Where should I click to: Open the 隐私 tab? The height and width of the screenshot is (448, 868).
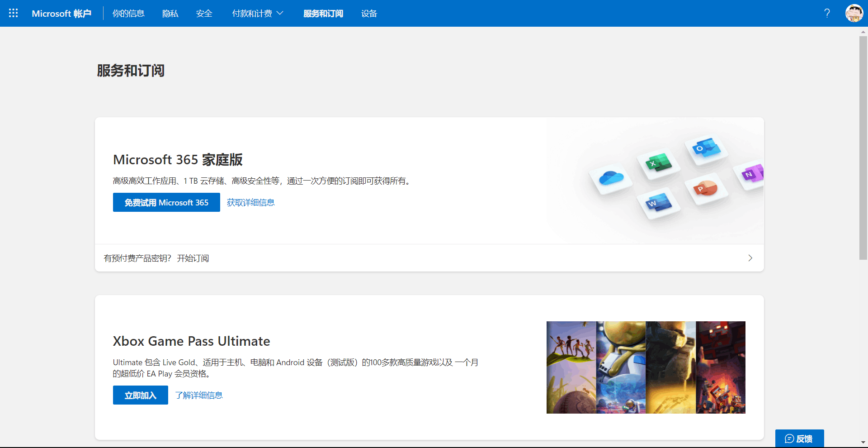[170, 14]
